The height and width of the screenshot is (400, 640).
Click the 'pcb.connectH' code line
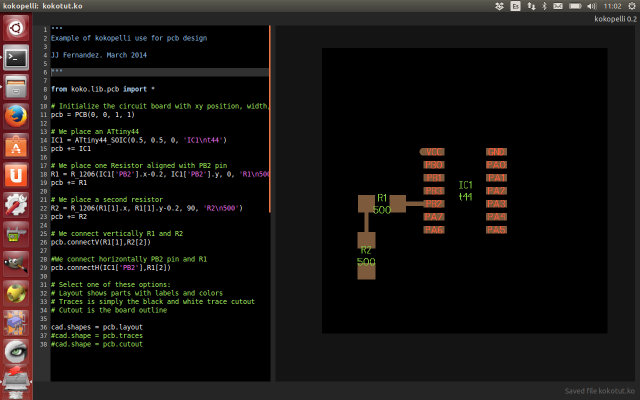pyautogui.click(x=111, y=268)
